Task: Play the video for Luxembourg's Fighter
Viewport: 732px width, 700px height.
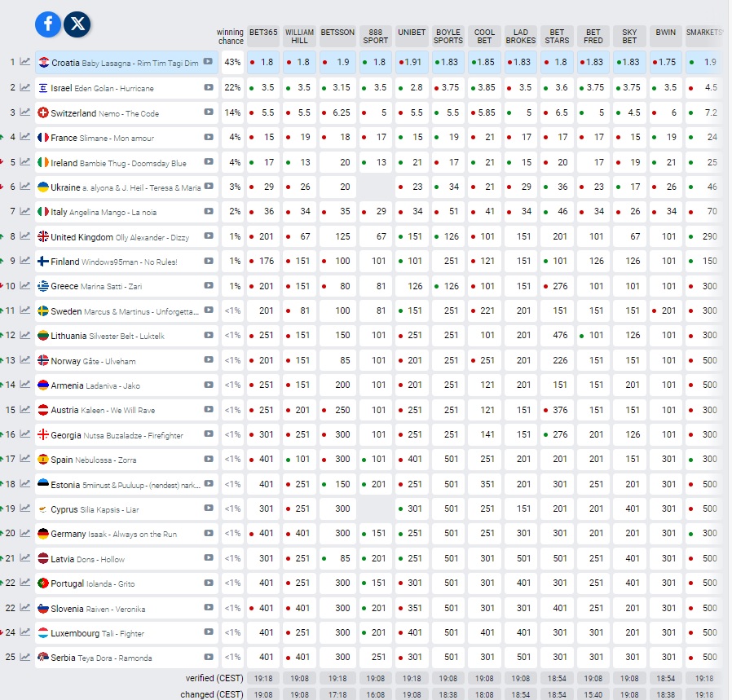Action: point(209,632)
